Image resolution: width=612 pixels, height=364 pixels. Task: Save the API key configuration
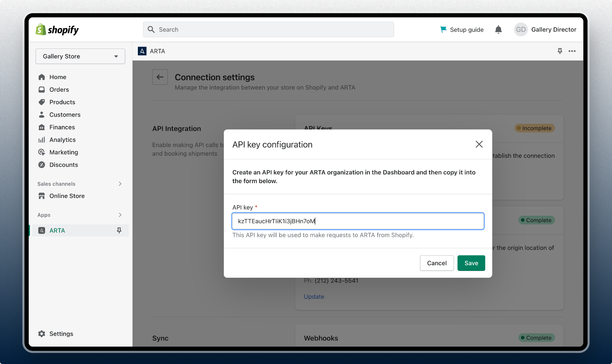tap(471, 263)
